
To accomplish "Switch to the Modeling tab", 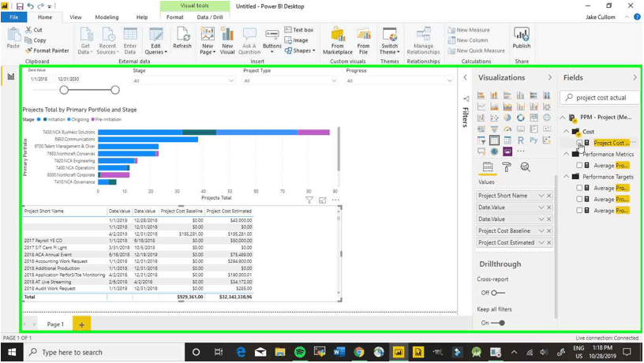I will click(x=107, y=17).
